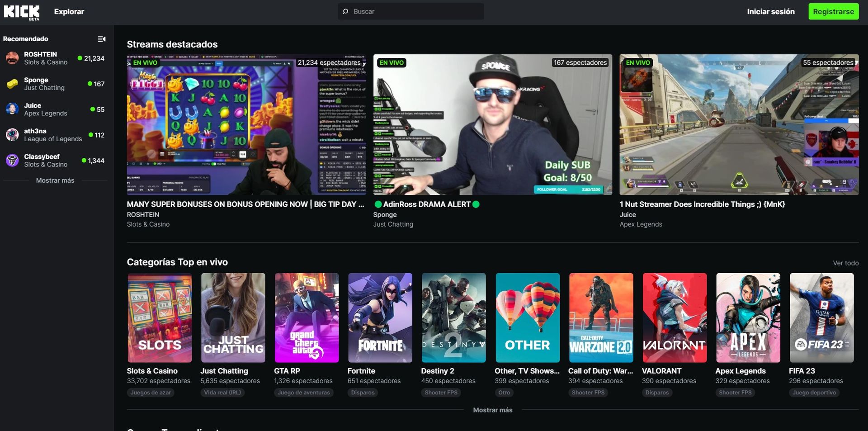Collapse the Recomendado sidebar with arrow icon
Image resolution: width=868 pixels, height=431 pixels.
pyautogui.click(x=102, y=39)
